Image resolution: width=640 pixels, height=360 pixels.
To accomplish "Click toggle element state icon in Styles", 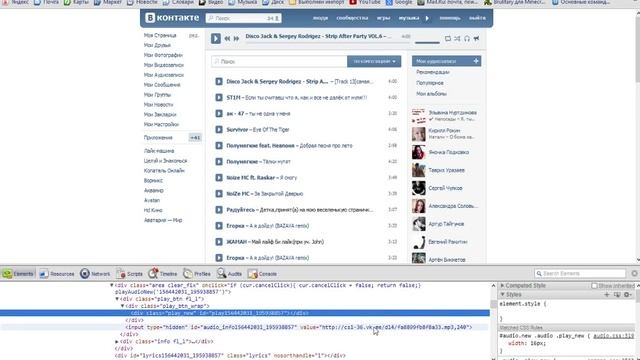I will pyautogui.click(x=617, y=295).
